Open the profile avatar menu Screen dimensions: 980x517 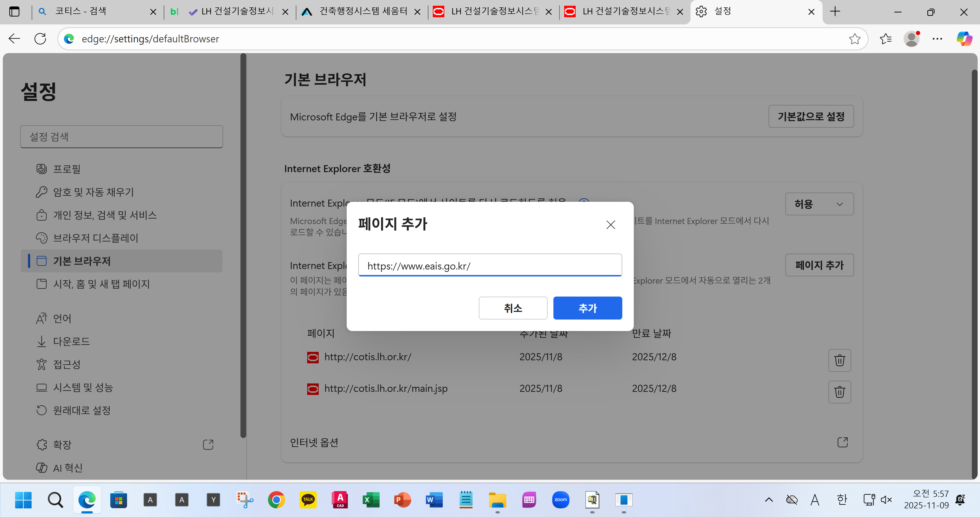pos(912,39)
